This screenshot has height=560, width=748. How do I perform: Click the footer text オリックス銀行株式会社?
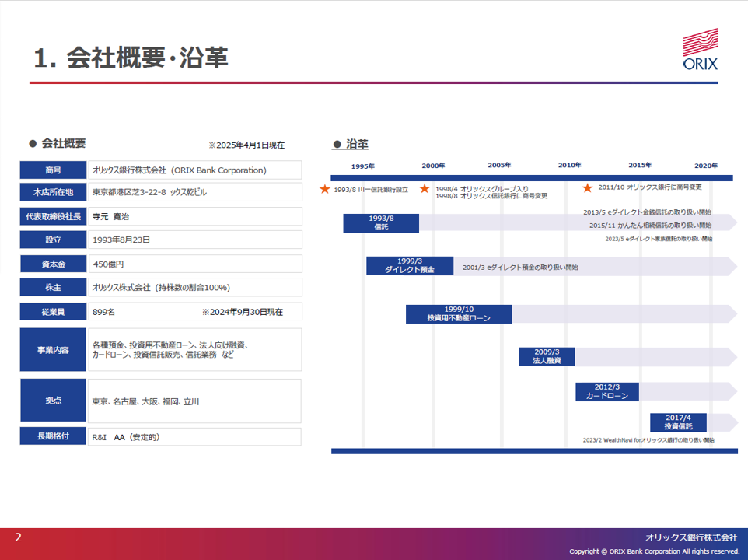[691, 537]
